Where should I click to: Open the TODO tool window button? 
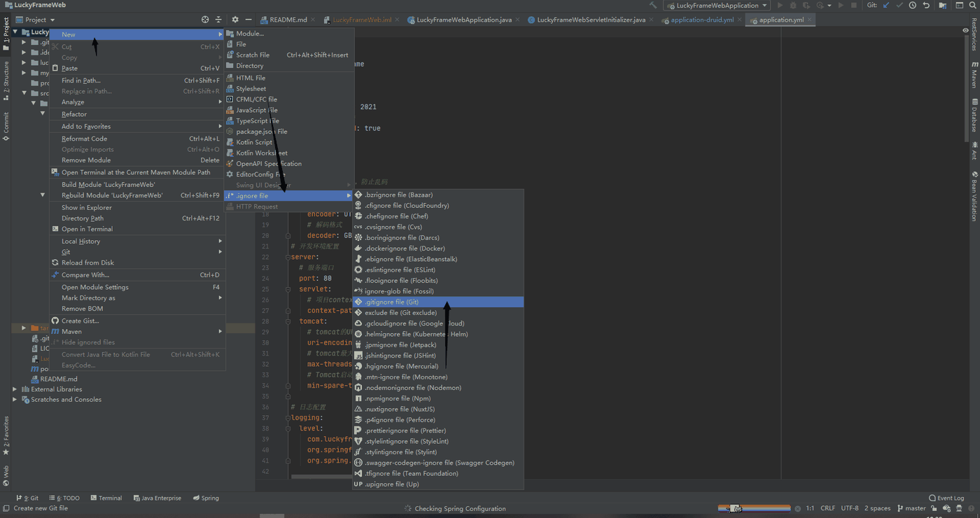coord(64,498)
